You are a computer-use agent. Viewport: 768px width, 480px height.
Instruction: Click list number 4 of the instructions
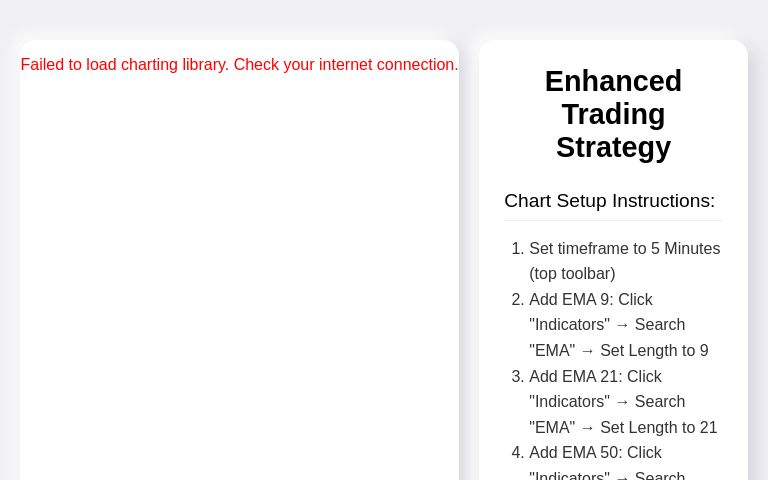[x=517, y=453]
